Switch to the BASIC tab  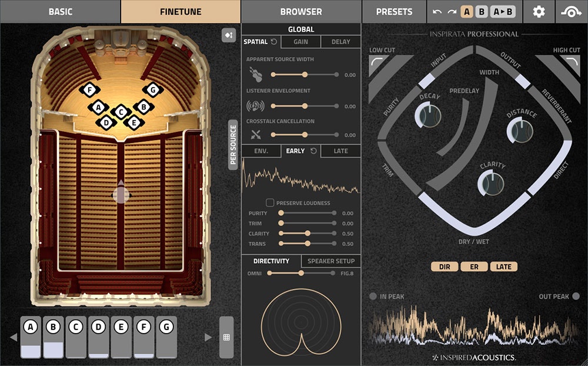pyautogui.click(x=60, y=12)
